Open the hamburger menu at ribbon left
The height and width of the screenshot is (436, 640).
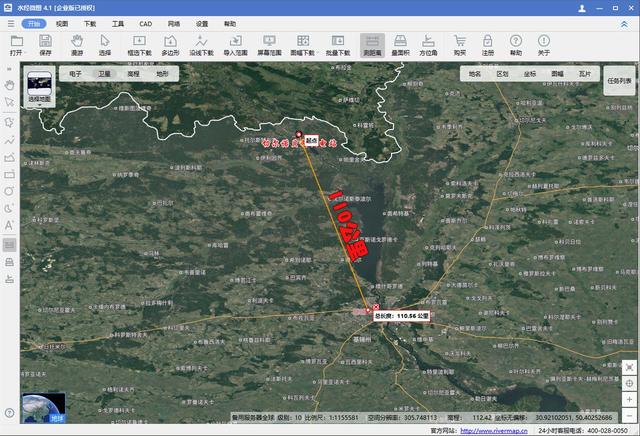click(11, 24)
